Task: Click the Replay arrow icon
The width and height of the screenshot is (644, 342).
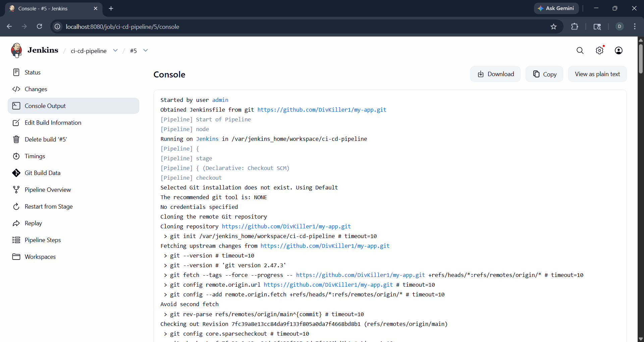Action: 16,223
